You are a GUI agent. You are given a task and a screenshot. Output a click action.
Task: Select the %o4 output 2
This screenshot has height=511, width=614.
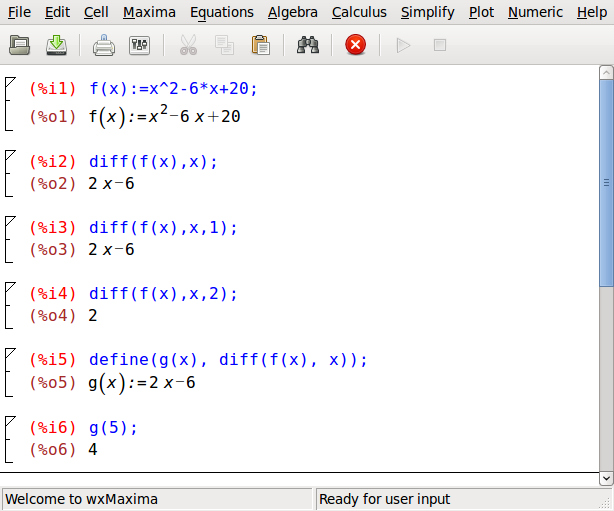(93, 316)
